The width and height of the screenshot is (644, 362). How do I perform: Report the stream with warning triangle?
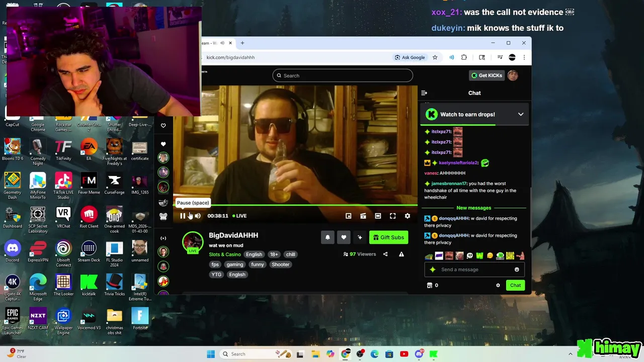401,254
